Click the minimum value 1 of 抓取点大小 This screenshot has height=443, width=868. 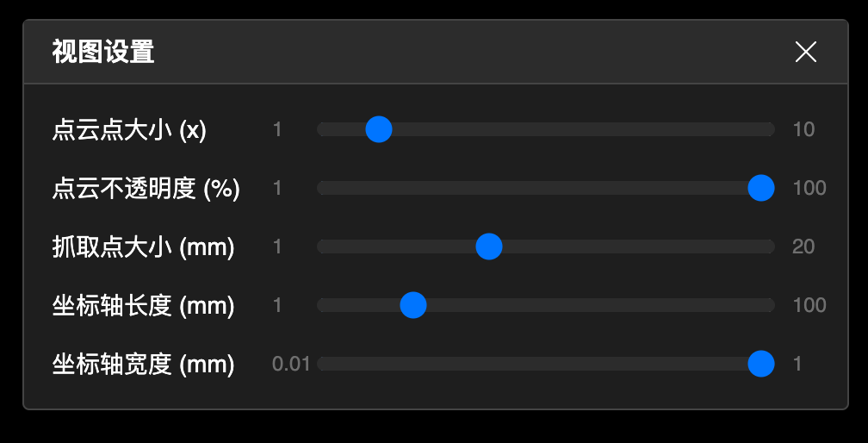tap(277, 246)
